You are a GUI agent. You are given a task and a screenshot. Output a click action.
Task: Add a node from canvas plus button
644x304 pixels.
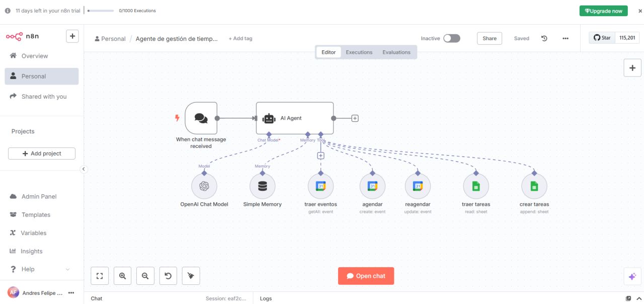pyautogui.click(x=632, y=68)
